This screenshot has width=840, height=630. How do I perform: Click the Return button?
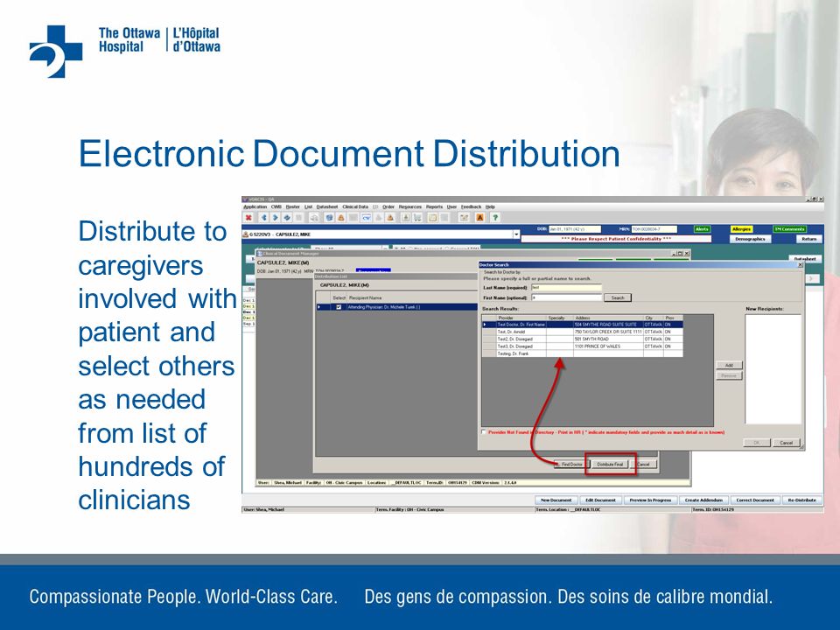click(x=808, y=239)
